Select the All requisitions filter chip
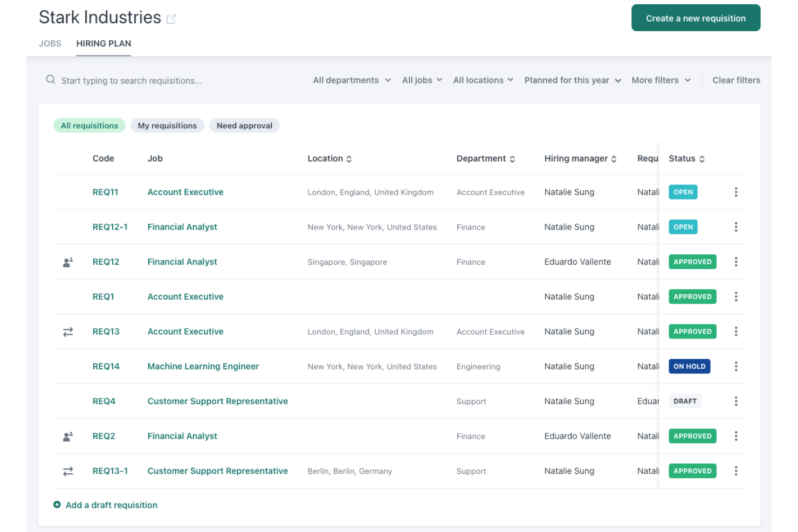The width and height of the screenshot is (798, 532). tap(90, 126)
